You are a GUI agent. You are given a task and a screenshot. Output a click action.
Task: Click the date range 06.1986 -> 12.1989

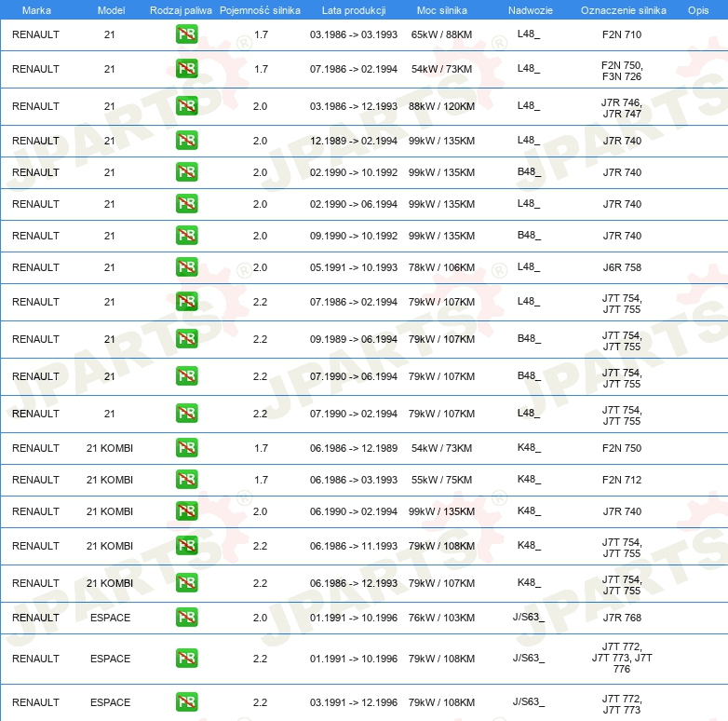pyautogui.click(x=354, y=448)
